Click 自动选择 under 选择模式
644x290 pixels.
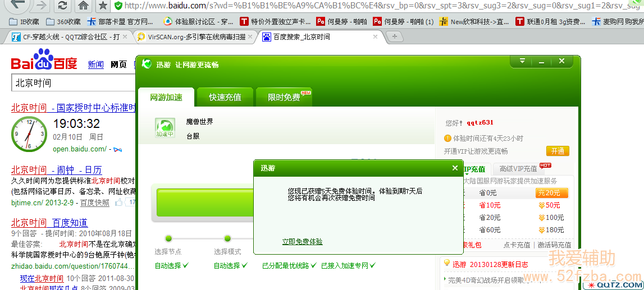click(x=230, y=266)
